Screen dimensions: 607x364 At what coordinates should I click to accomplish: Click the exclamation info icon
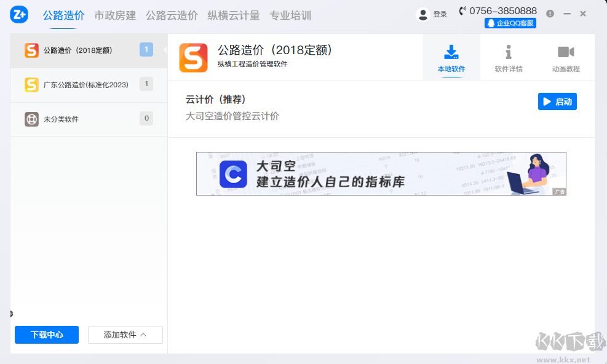click(550, 14)
